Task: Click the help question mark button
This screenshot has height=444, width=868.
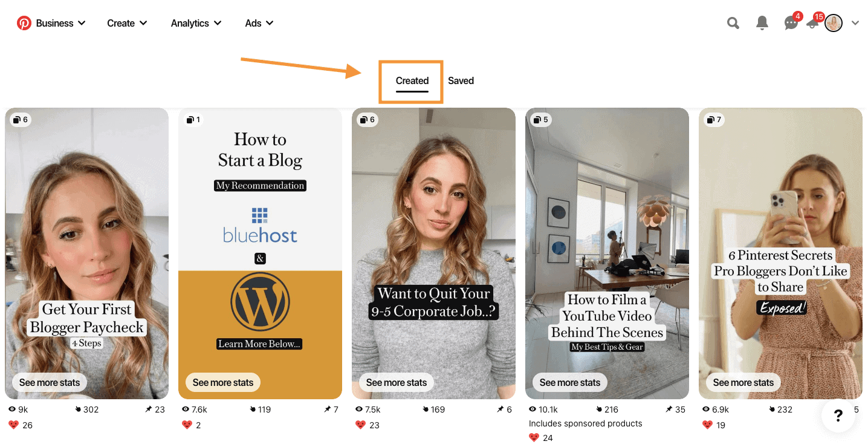Action: [838, 416]
